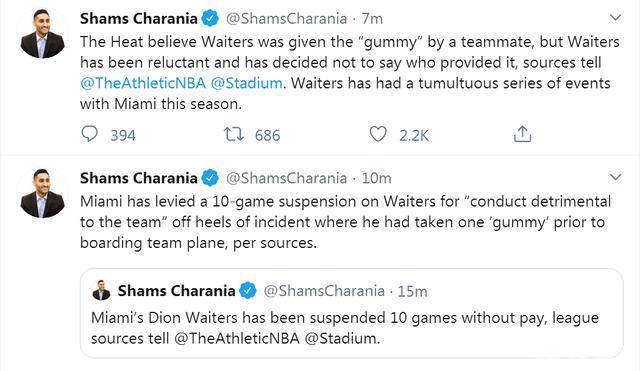Open the @ShamsCharania handle on the 10m tweet
Image resolution: width=640 pixels, height=371 pixels.
(x=286, y=178)
